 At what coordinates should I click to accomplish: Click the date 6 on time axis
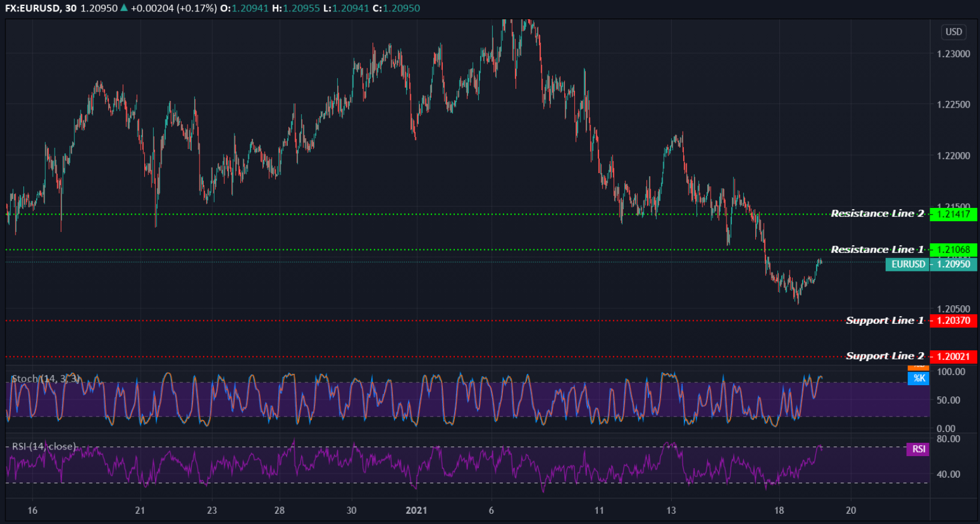point(492,510)
